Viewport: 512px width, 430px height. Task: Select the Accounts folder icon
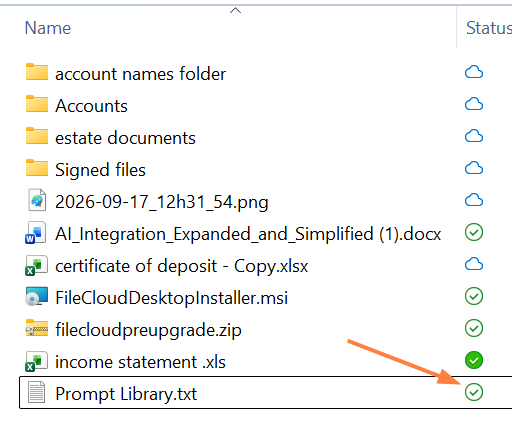point(37,104)
